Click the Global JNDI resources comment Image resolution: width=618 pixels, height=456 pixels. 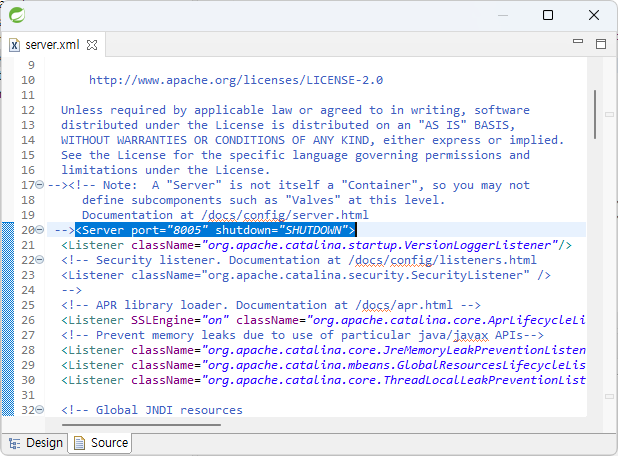coord(152,410)
